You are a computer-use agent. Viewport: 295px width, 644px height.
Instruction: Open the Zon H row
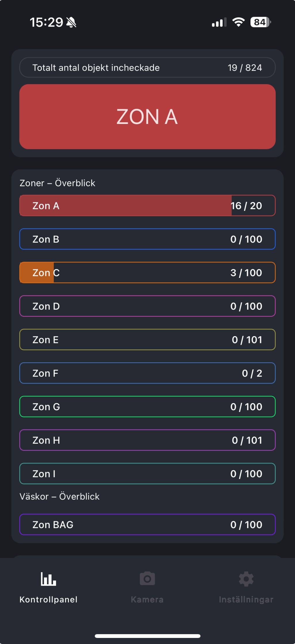[147, 440]
